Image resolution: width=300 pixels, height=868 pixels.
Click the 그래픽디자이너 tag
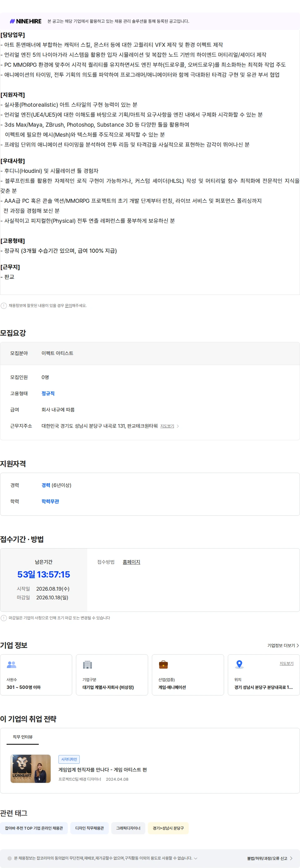coord(128,828)
